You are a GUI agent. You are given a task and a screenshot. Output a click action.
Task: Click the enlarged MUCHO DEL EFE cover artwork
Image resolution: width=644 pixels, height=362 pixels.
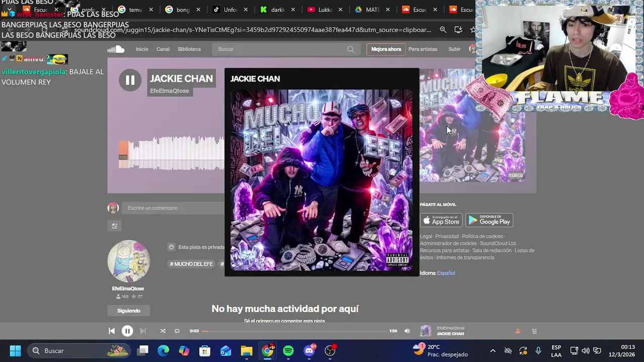(321, 180)
